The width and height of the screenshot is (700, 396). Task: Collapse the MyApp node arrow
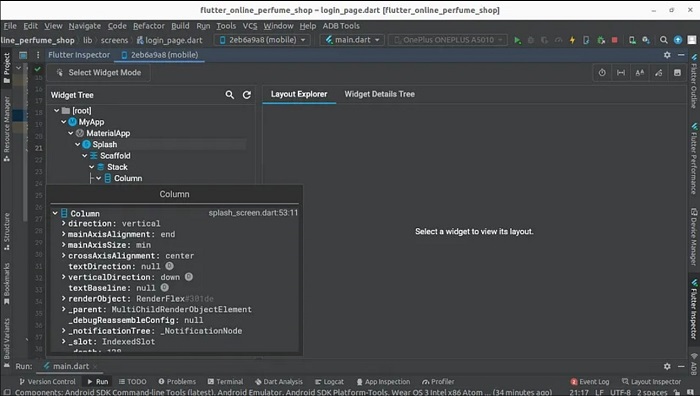click(x=64, y=121)
